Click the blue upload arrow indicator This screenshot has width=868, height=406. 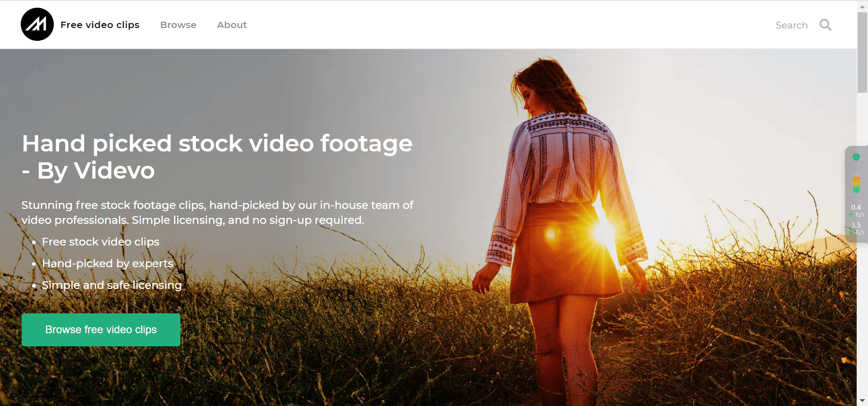tap(851, 215)
